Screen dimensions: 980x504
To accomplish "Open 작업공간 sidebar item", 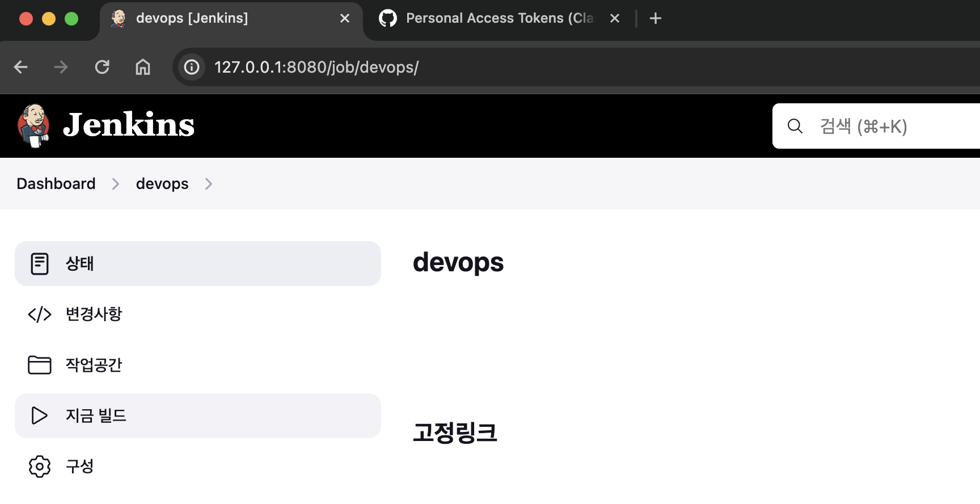I will 198,364.
